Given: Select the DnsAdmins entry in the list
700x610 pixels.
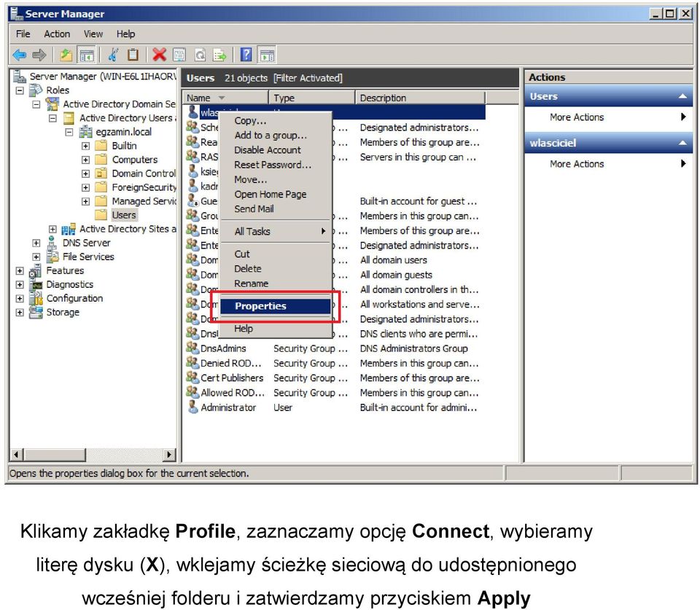Looking at the screenshot, I should (x=223, y=348).
